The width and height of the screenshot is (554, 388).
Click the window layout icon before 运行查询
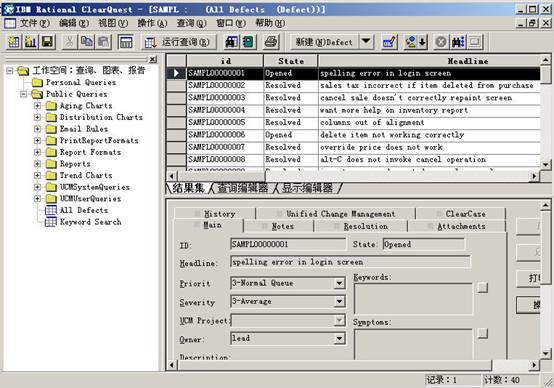click(x=125, y=42)
